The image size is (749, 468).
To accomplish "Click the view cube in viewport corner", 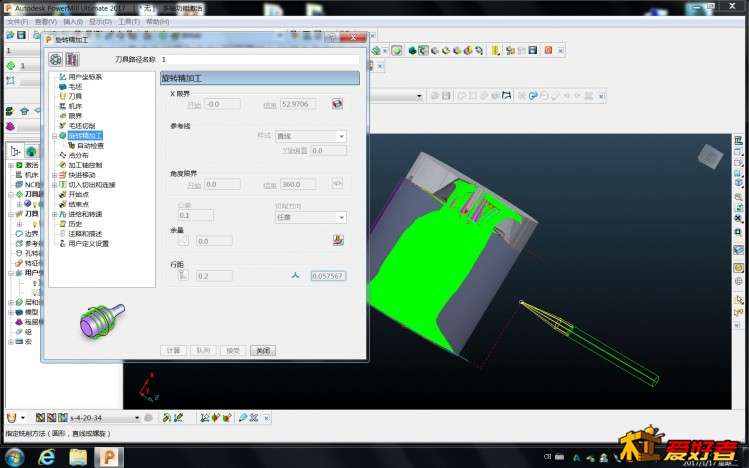I will [710, 156].
